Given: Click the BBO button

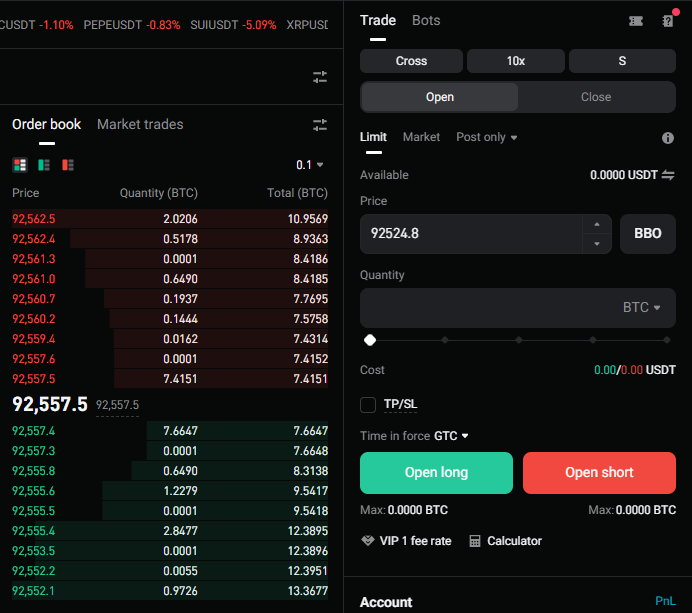Looking at the screenshot, I should [x=648, y=233].
